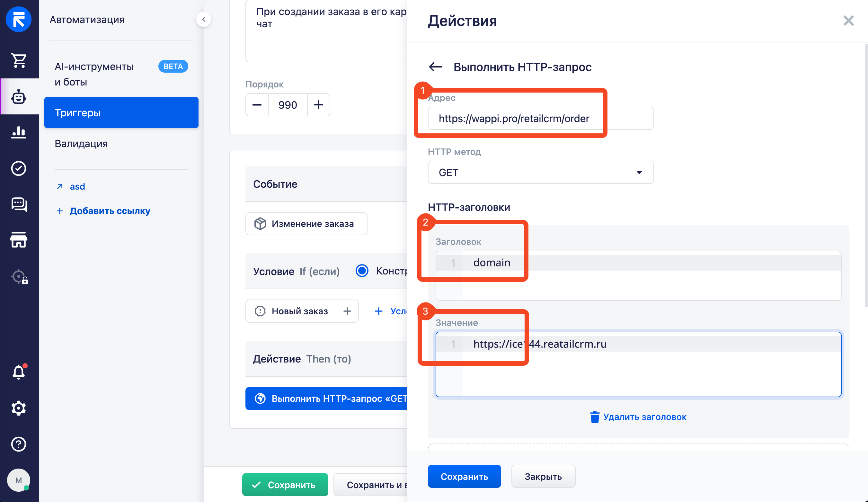This screenshot has height=502, width=868.
Task: Click into the Адрес URL field
Action: click(540, 119)
